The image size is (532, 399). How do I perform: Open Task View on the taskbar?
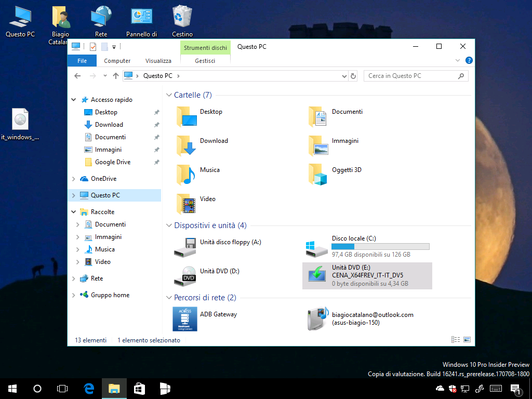[x=62, y=389]
